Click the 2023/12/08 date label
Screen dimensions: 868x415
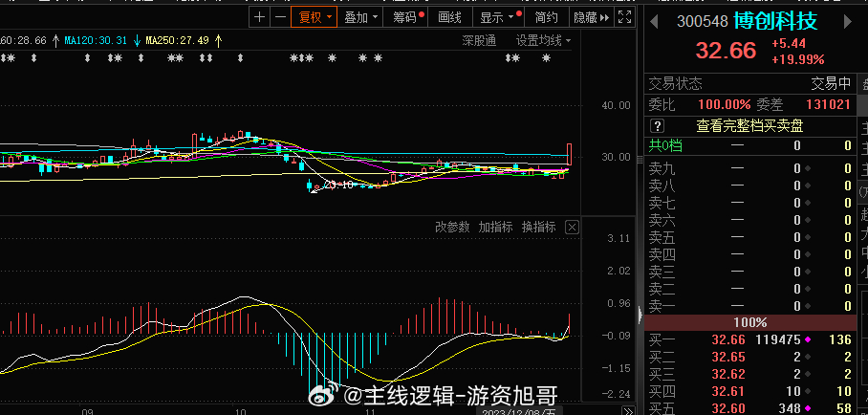pyautogui.click(x=519, y=411)
